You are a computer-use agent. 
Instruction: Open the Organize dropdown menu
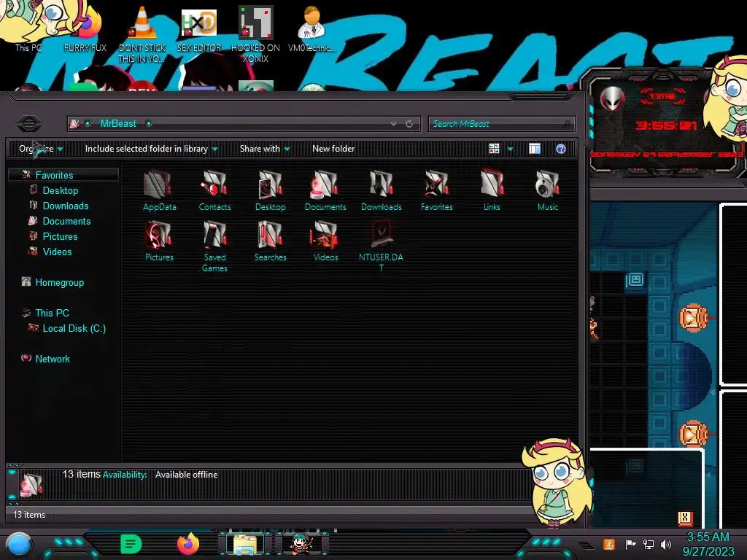tap(41, 149)
